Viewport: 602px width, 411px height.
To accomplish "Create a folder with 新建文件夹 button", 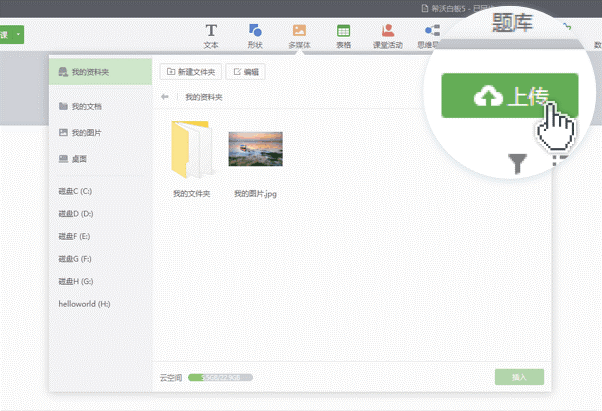I will pos(190,72).
